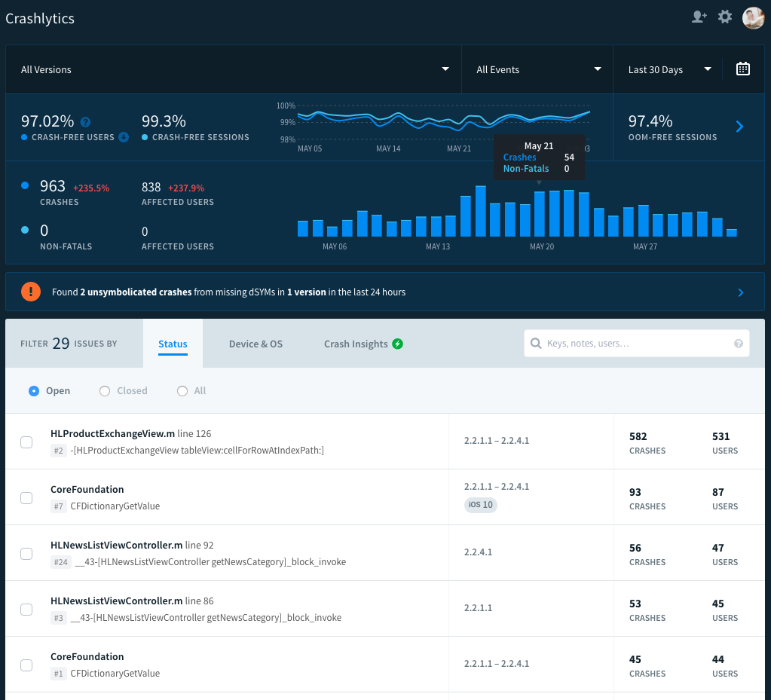This screenshot has width=771, height=700.
Task: Open settings via the gear icon
Action: tap(724, 17)
